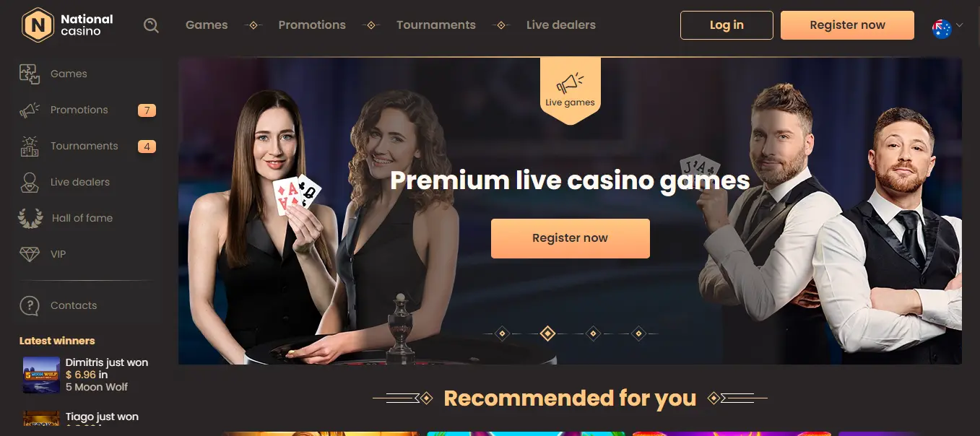Image resolution: width=980 pixels, height=436 pixels.
Task: Click the Log in button
Action: 727,25
